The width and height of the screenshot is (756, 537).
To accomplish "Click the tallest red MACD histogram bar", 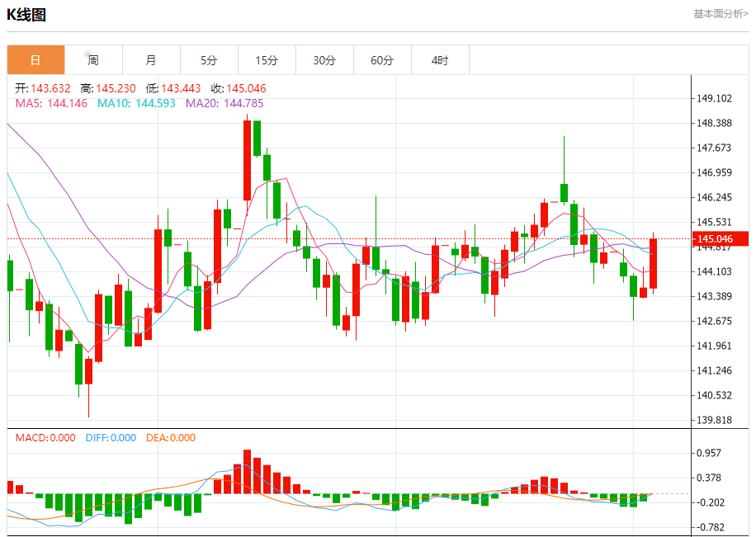I will pos(248,472).
